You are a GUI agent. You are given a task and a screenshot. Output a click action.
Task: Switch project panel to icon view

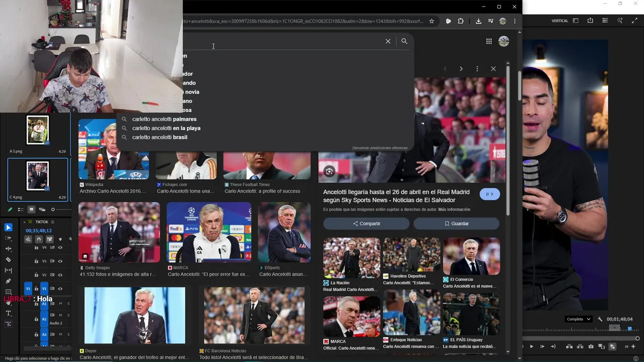(31, 210)
